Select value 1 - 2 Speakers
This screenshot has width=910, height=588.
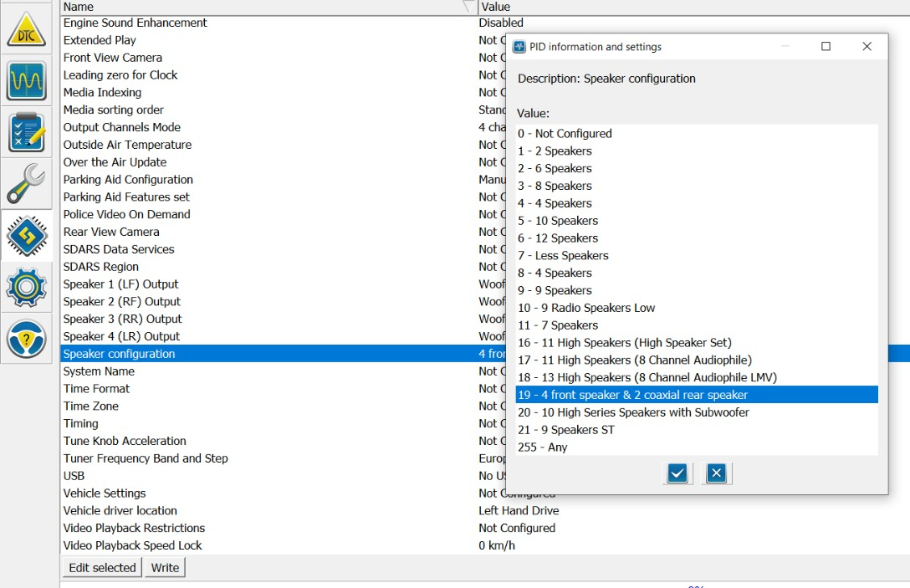(x=697, y=151)
